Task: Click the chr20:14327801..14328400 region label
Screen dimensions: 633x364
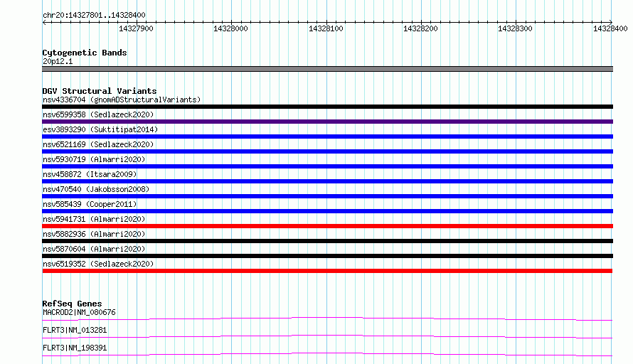Action: click(94, 15)
